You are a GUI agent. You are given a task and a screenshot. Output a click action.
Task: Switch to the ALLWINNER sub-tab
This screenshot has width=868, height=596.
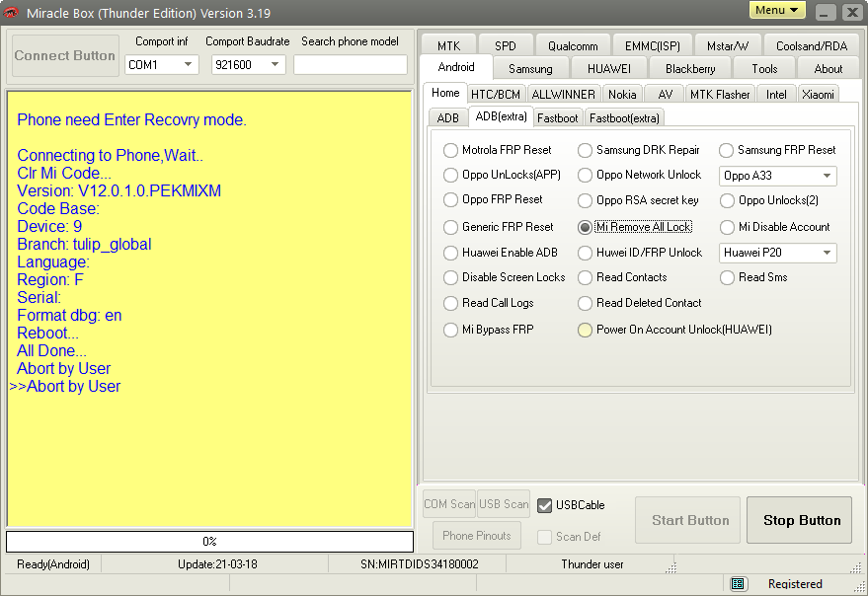point(563,94)
